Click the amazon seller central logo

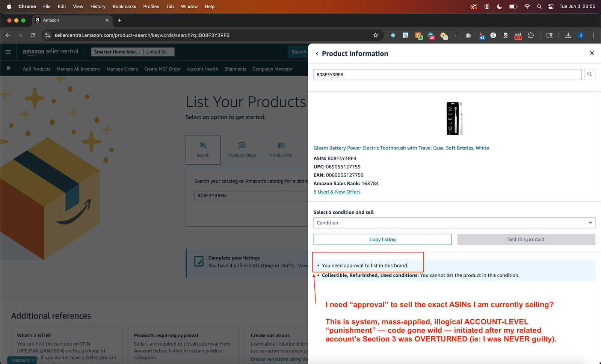(x=50, y=52)
